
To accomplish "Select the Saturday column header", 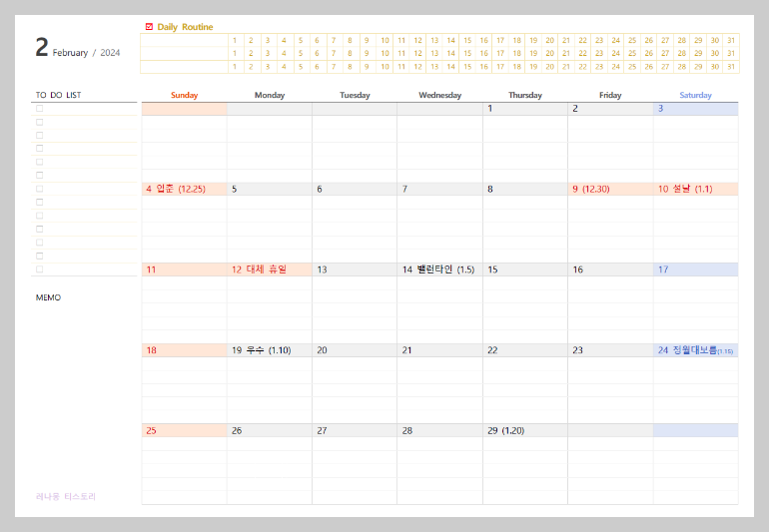I will tap(695, 95).
